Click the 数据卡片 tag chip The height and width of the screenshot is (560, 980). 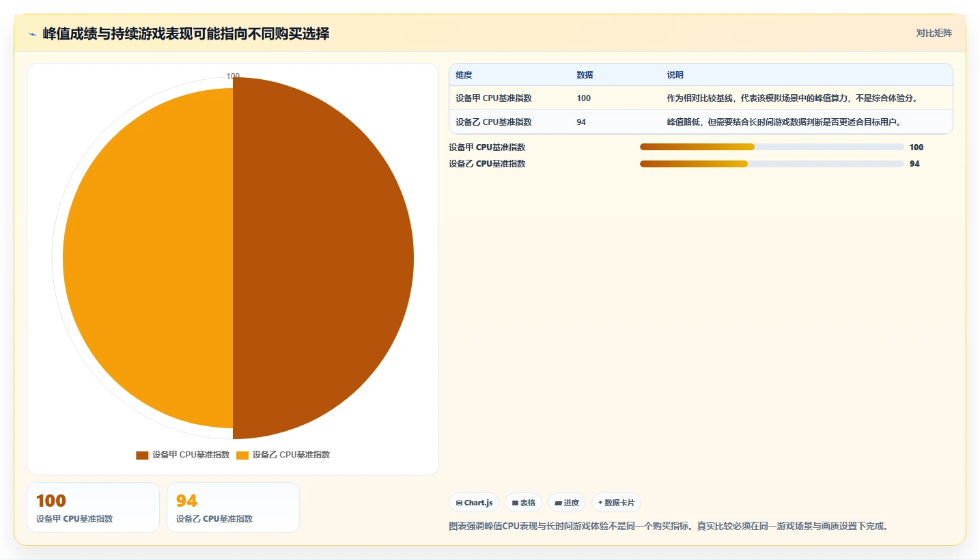(616, 503)
